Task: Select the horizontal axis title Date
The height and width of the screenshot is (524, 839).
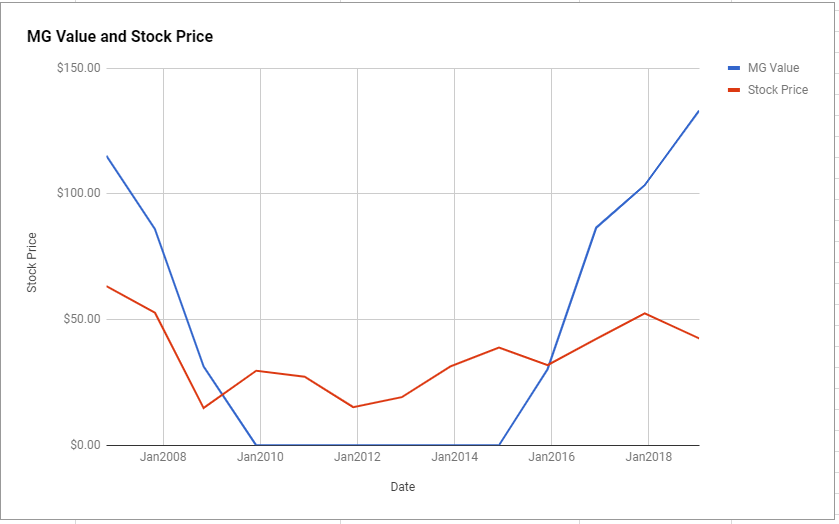Action: (x=402, y=487)
